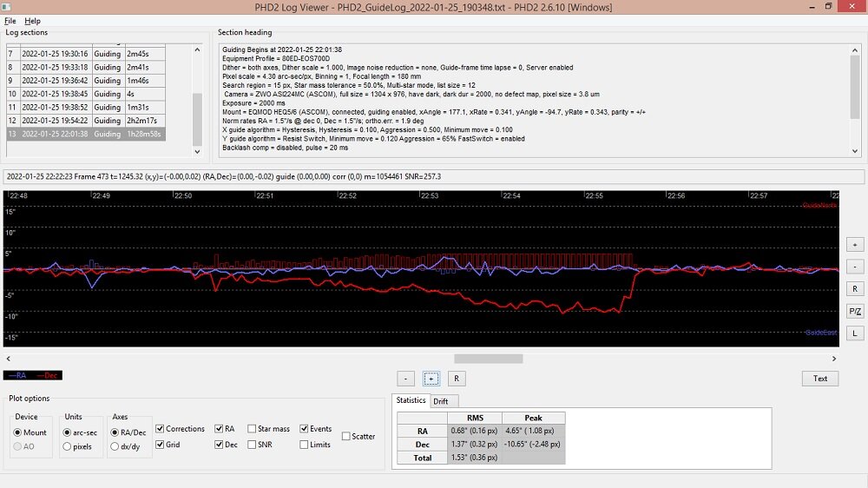This screenshot has width=868, height=488.
Task: Click the P/Z pan-zoom button
Action: 855,311
